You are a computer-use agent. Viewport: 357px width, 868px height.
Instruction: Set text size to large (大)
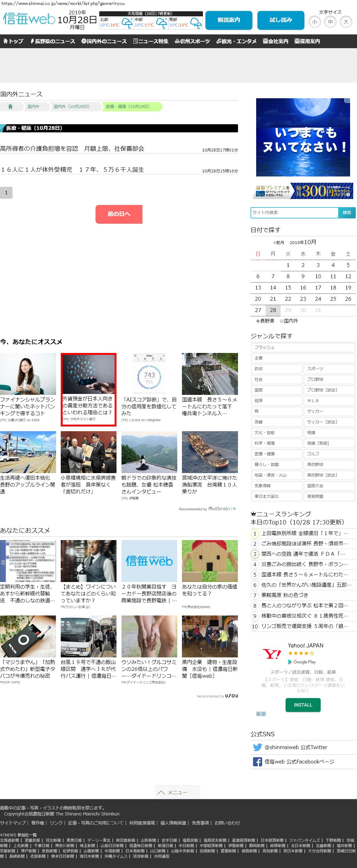click(x=345, y=22)
